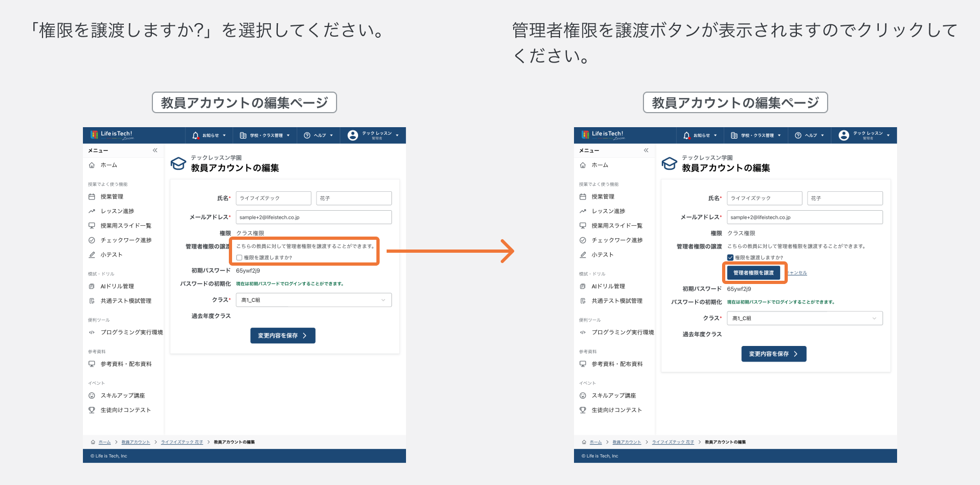Click 授業用スライド一覧 screen icon in left screenshot

[x=92, y=226]
